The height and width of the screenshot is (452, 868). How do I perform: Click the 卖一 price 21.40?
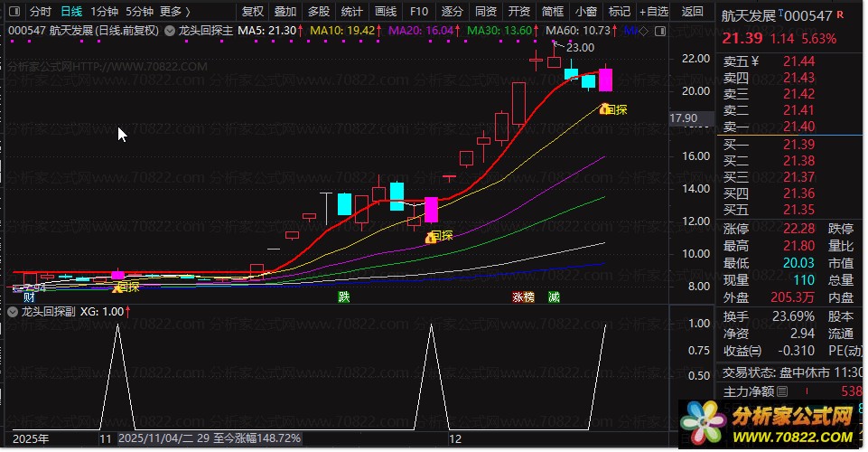798,127
